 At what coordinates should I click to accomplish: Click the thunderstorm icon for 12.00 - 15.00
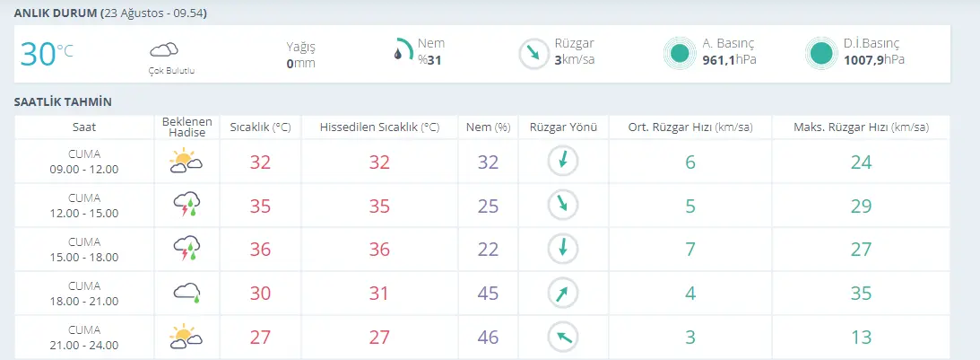[x=186, y=205]
